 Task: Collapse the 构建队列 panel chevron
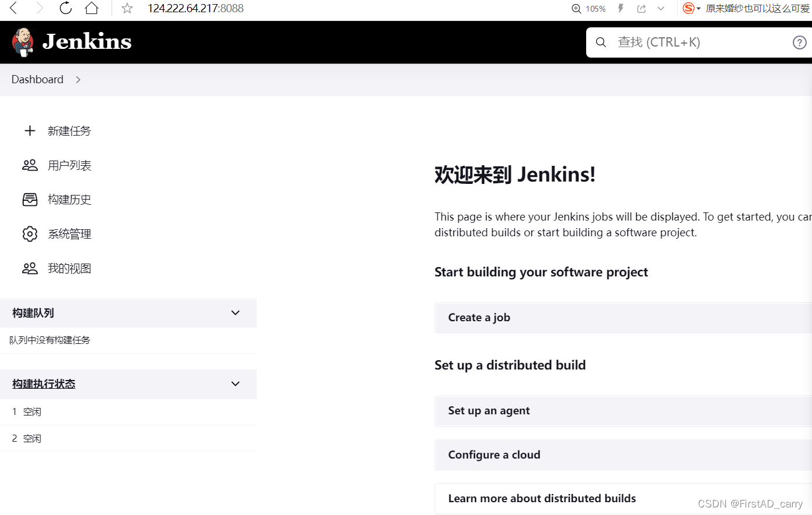click(235, 313)
